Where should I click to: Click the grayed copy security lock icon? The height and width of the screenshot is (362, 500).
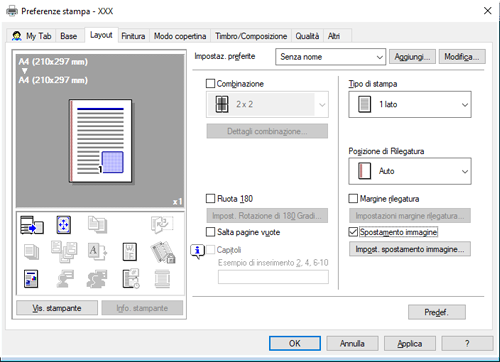(163, 252)
